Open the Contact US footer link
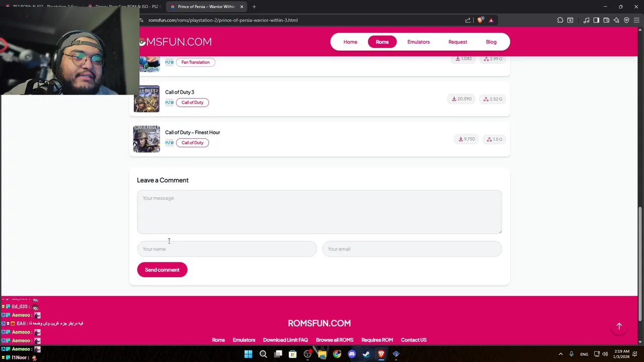 coord(414,340)
